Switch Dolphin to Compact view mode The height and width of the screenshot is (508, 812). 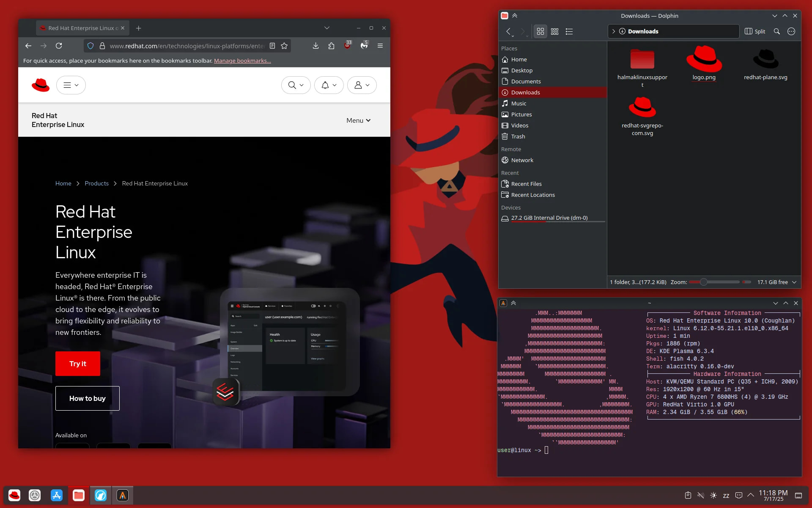coord(554,31)
